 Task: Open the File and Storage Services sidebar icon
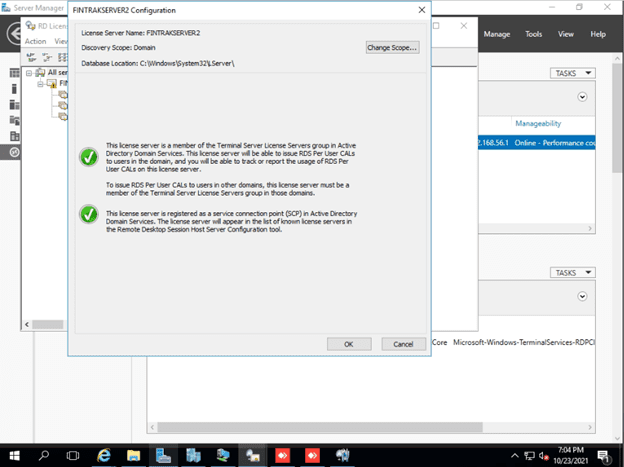click(14, 120)
